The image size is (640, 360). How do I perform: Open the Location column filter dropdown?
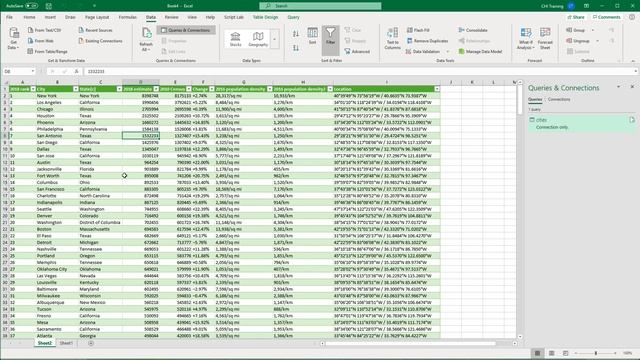pos(437,89)
